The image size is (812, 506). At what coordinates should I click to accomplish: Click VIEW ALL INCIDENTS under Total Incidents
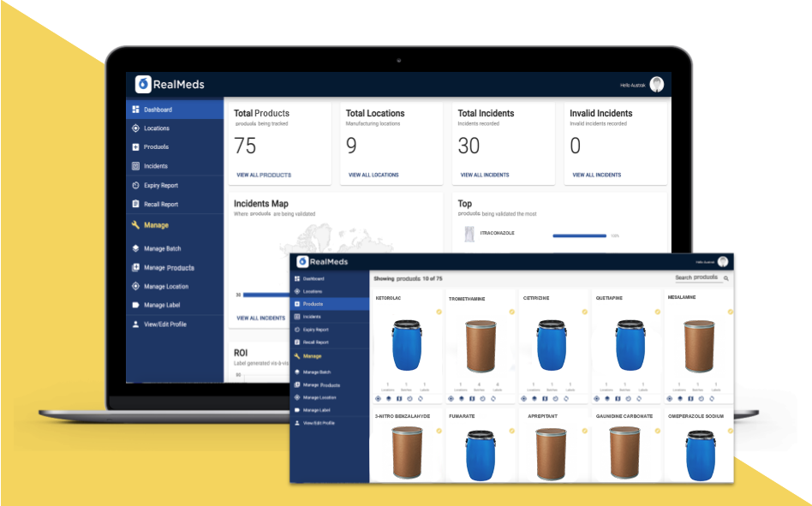click(485, 175)
